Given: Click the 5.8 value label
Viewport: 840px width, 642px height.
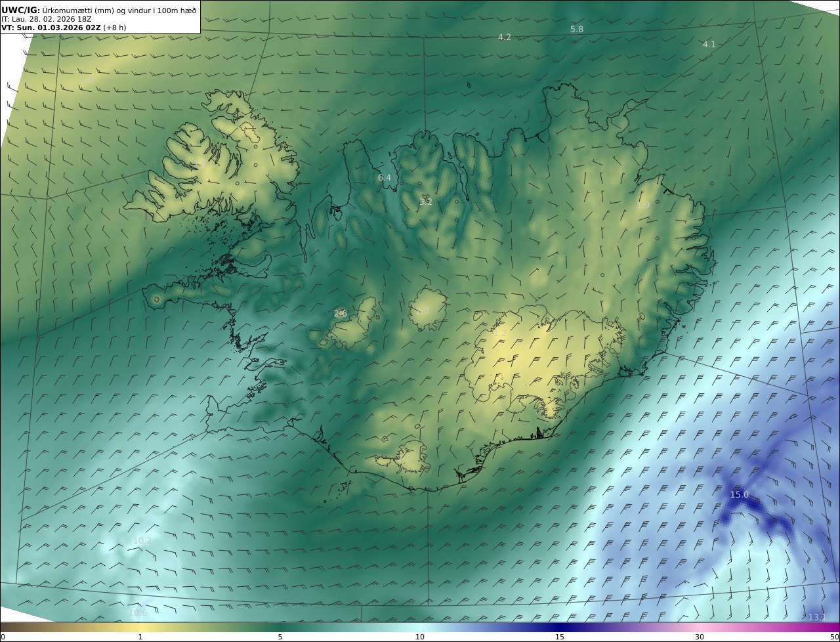Looking at the screenshot, I should [x=577, y=30].
